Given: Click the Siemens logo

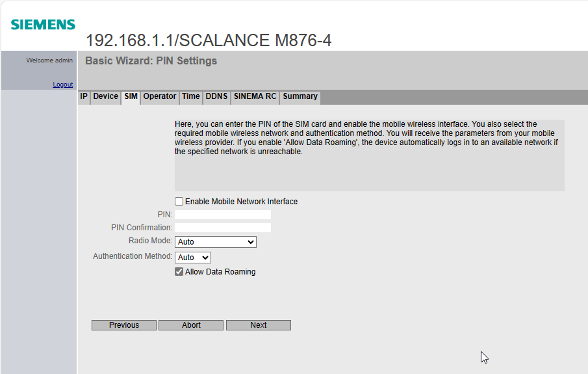Looking at the screenshot, I should point(43,25).
